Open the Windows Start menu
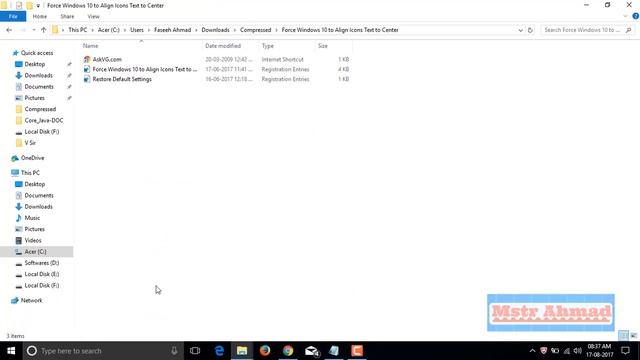 [x=11, y=351]
